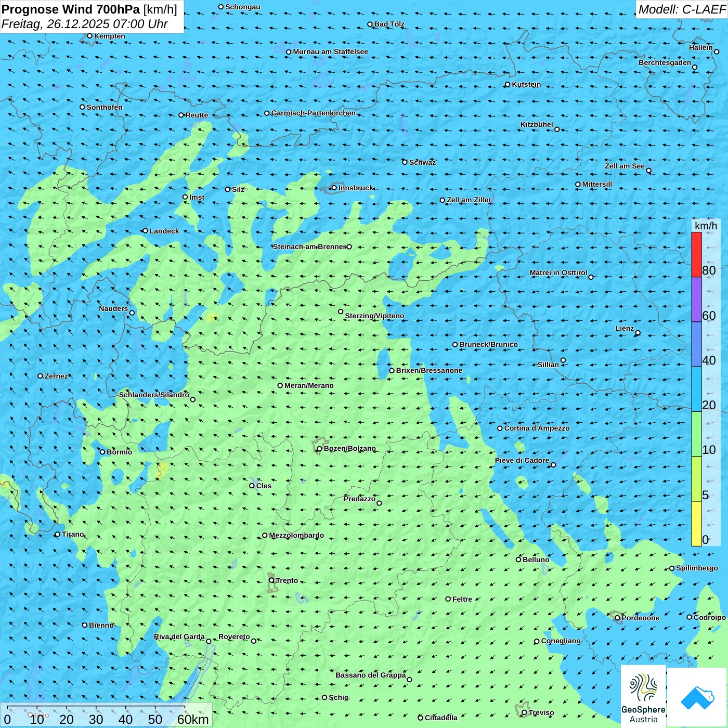
Task: Click the 'Bad Tölz' label
Action: [x=389, y=24]
